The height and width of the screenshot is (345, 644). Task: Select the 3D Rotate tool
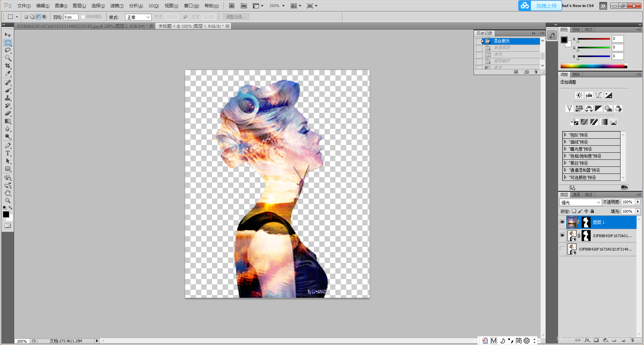8,178
